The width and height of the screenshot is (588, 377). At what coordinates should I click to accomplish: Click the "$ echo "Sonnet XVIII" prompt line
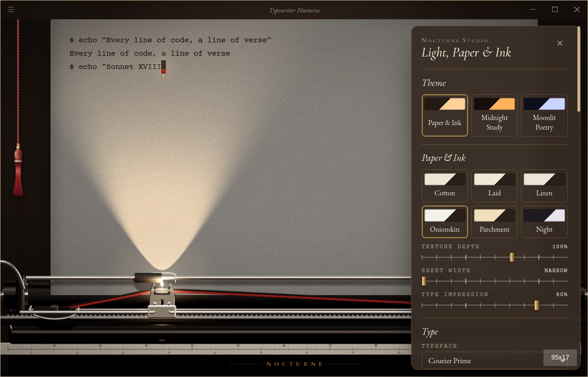click(x=115, y=67)
